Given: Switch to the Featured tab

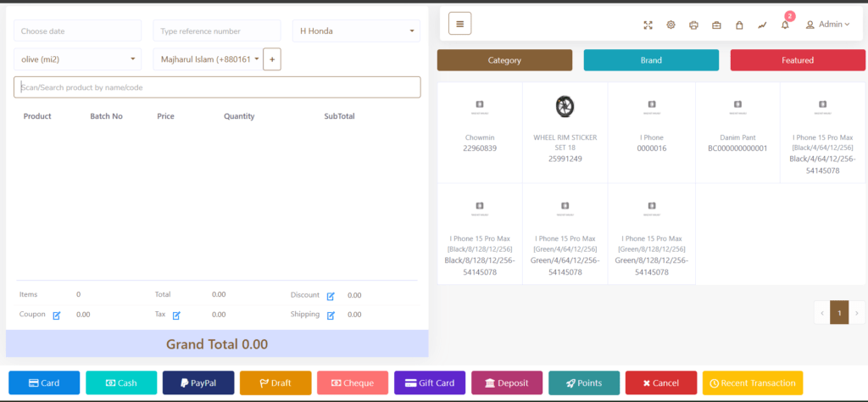Looking at the screenshot, I should (798, 60).
